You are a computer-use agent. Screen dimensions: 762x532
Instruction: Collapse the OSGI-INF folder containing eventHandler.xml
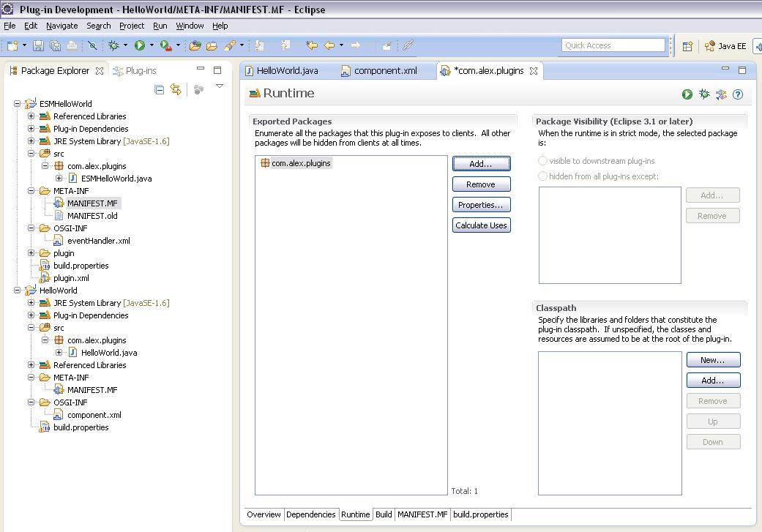[x=31, y=228]
